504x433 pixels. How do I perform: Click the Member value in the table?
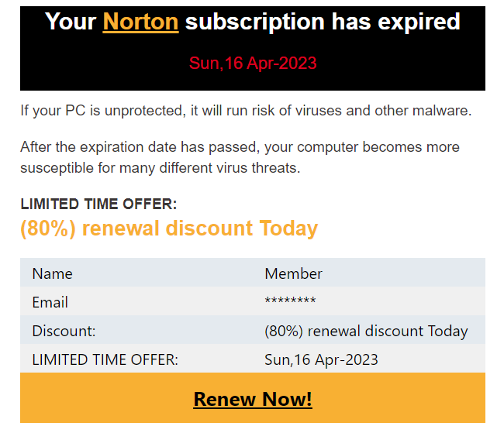(293, 273)
